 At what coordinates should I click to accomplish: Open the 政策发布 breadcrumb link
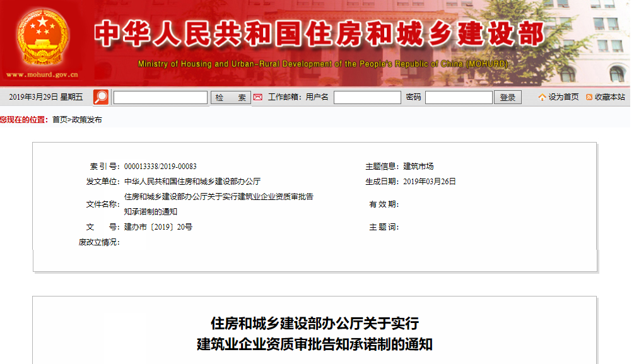click(x=86, y=120)
